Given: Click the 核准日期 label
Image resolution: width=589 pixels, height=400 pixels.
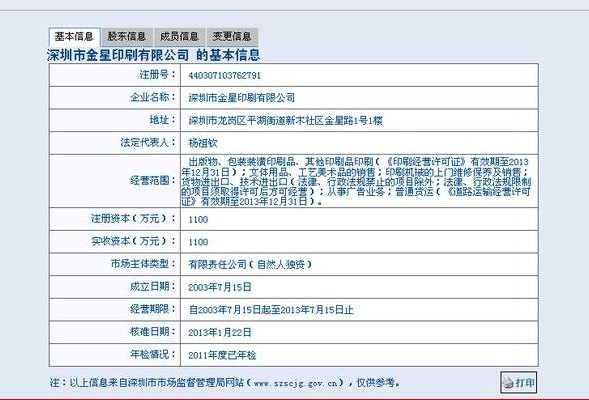Looking at the screenshot, I should click(153, 332).
